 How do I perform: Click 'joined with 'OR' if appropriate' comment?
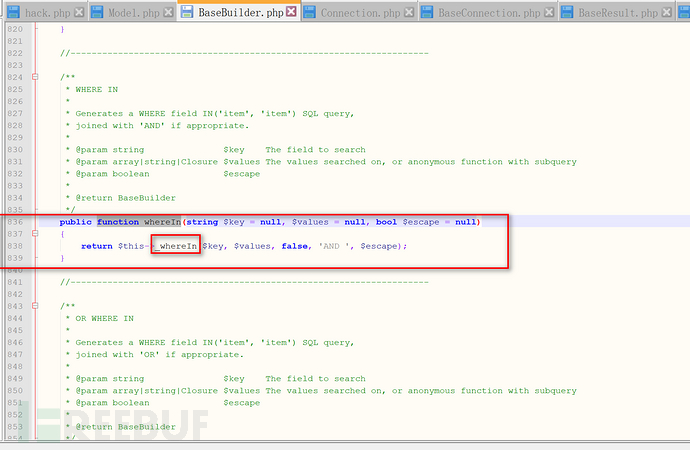(x=159, y=354)
